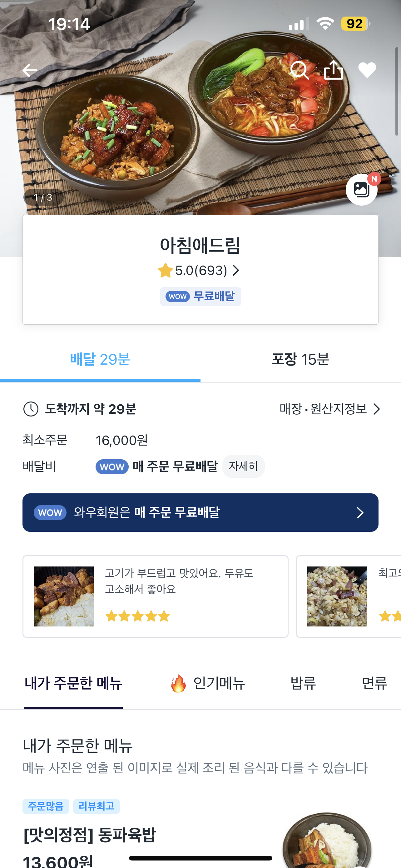Tap the WOW 무료배달 badge
401x868 pixels.
click(x=200, y=297)
